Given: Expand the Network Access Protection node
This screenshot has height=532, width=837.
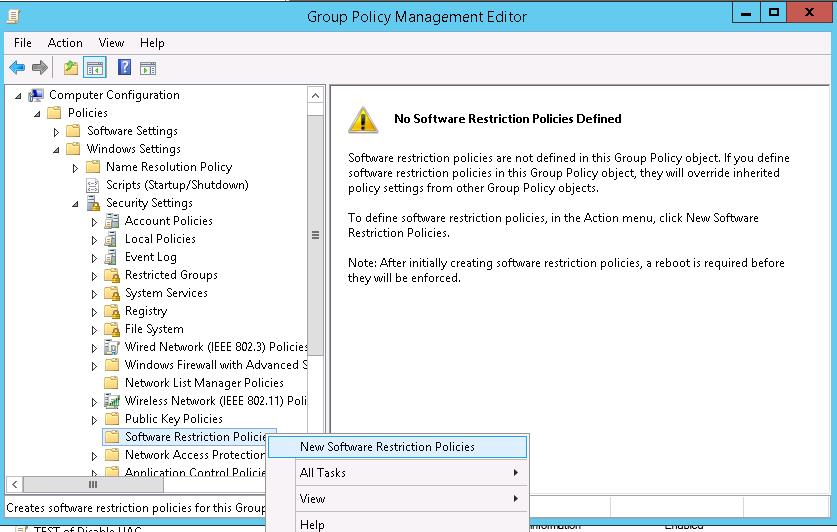Looking at the screenshot, I should 94,456.
